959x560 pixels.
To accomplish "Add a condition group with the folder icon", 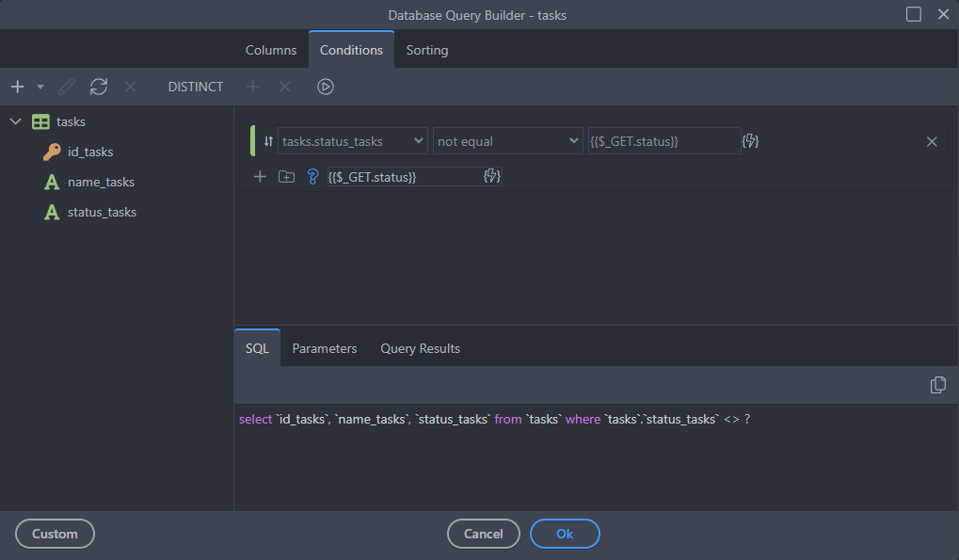I will click(x=287, y=176).
